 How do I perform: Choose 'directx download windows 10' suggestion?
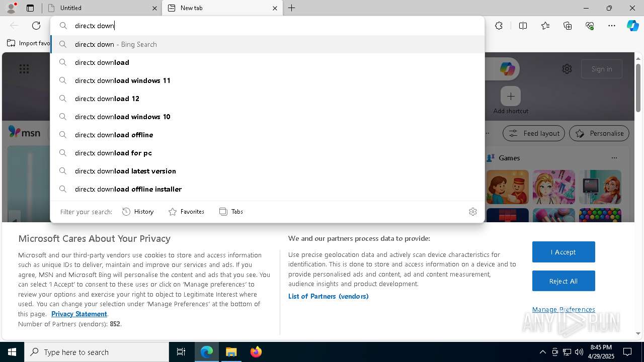pos(267,117)
